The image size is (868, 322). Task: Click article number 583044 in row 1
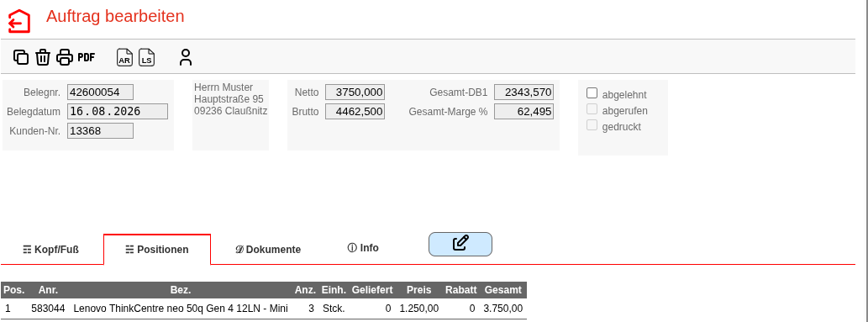[48, 309]
